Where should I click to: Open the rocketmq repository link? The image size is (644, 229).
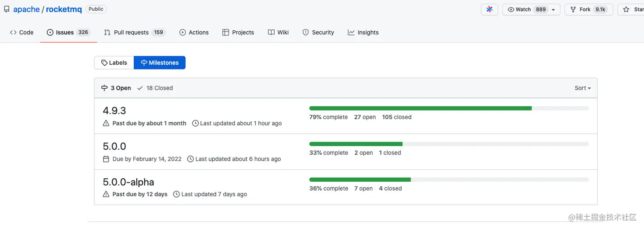[64, 9]
